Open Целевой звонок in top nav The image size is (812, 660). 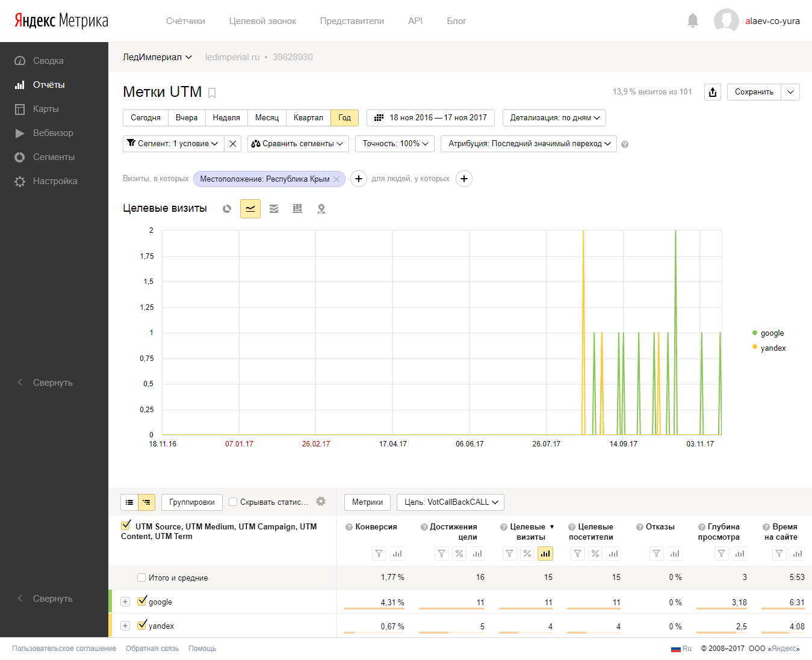[x=262, y=21]
